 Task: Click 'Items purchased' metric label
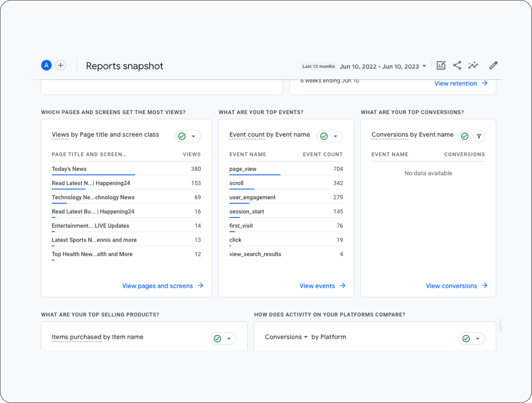77,337
